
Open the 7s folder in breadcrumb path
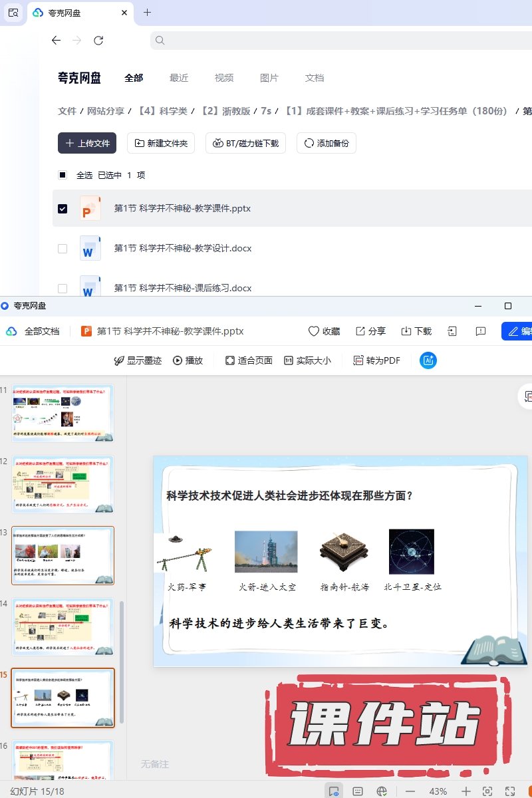click(266, 111)
